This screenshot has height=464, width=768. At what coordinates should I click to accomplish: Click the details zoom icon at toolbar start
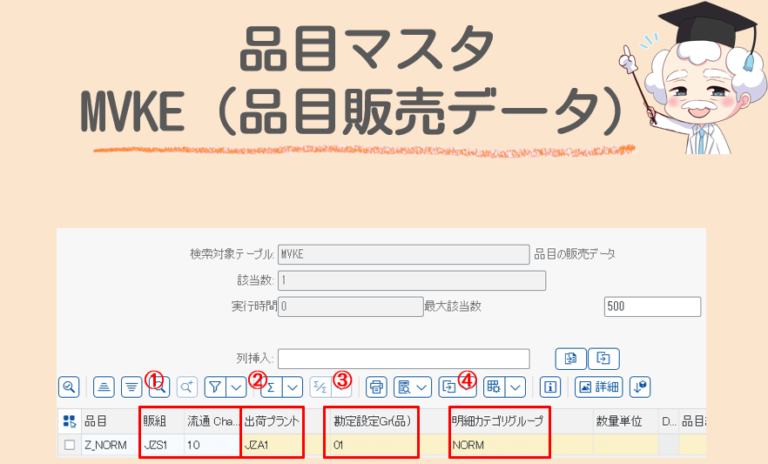pos(69,386)
